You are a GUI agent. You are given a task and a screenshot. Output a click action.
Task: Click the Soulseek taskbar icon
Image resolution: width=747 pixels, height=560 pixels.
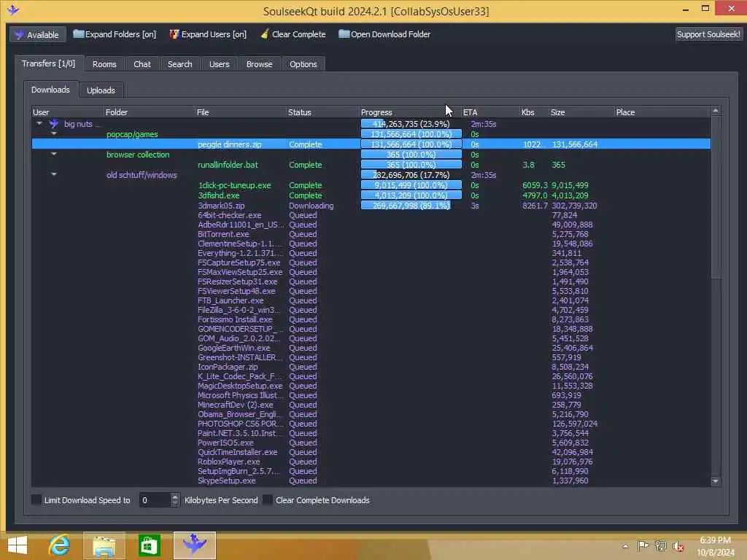point(194,545)
